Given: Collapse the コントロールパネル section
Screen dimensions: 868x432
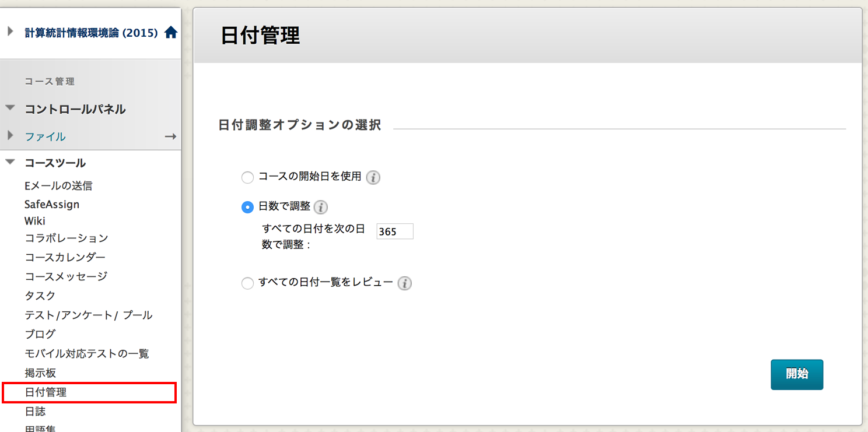Looking at the screenshot, I should tap(10, 108).
